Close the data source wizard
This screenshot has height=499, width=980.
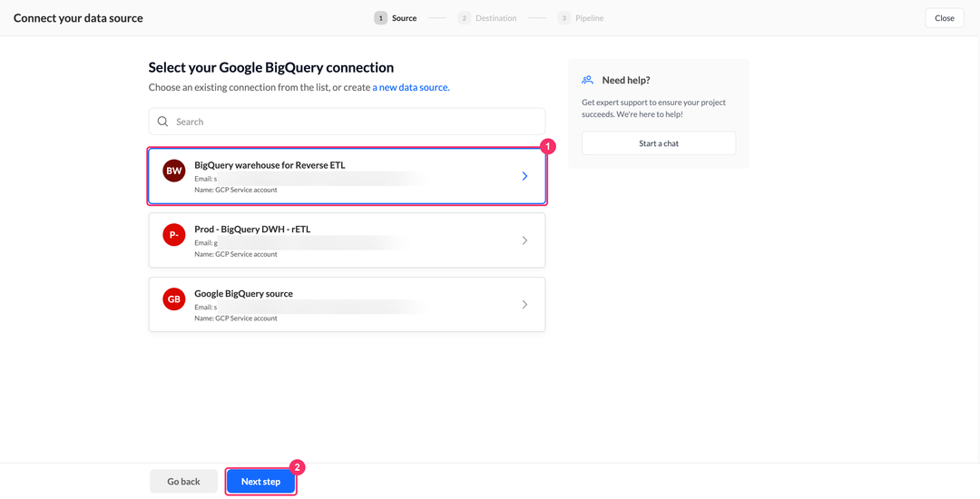point(945,18)
